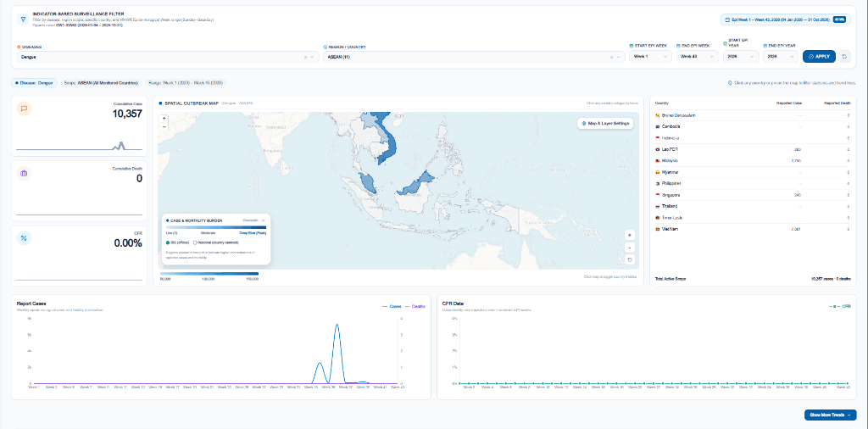Click the map scale gradient bar below map
Viewport: 868px width, 429px height.
(x=209, y=274)
